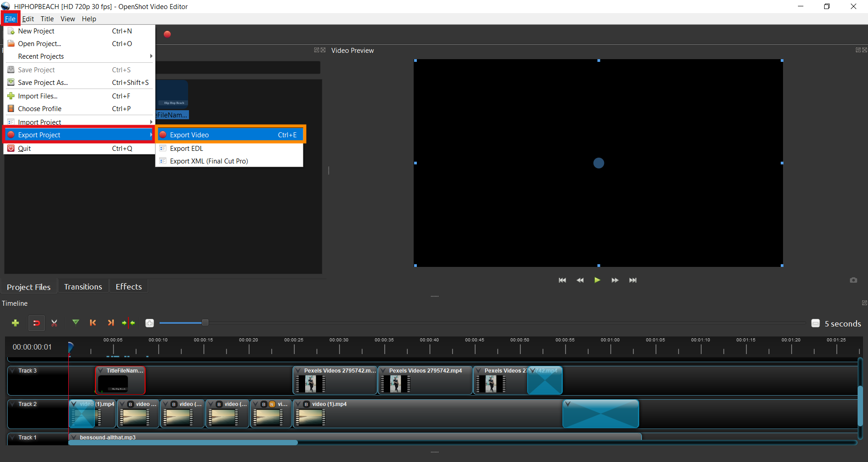Close the Project Files dock panel
The height and width of the screenshot is (462, 868).
pyautogui.click(x=323, y=50)
